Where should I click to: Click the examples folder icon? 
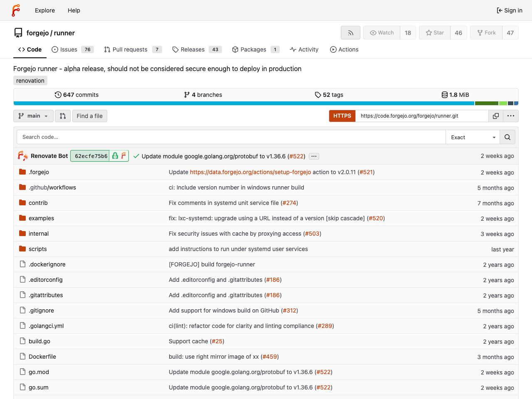(x=22, y=218)
